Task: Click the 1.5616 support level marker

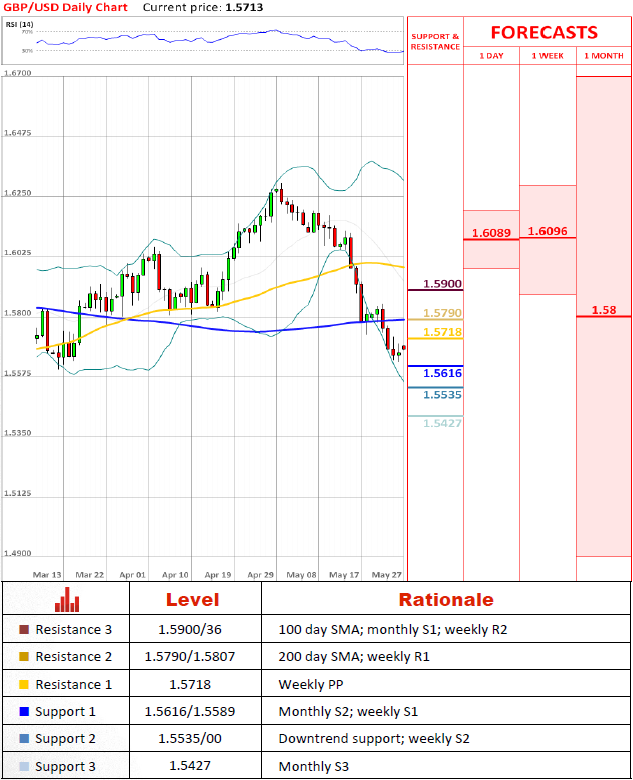Action: tap(442, 373)
